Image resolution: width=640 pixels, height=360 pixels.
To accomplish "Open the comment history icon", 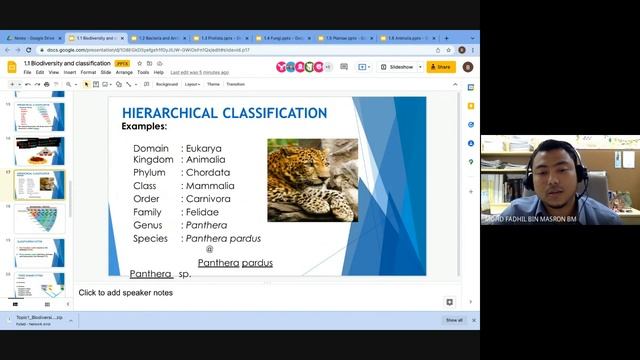I will (x=344, y=67).
